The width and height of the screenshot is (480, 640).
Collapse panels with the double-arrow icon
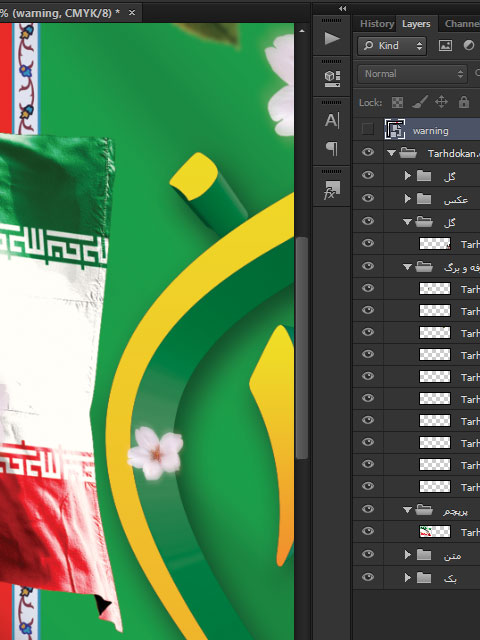[342, 8]
